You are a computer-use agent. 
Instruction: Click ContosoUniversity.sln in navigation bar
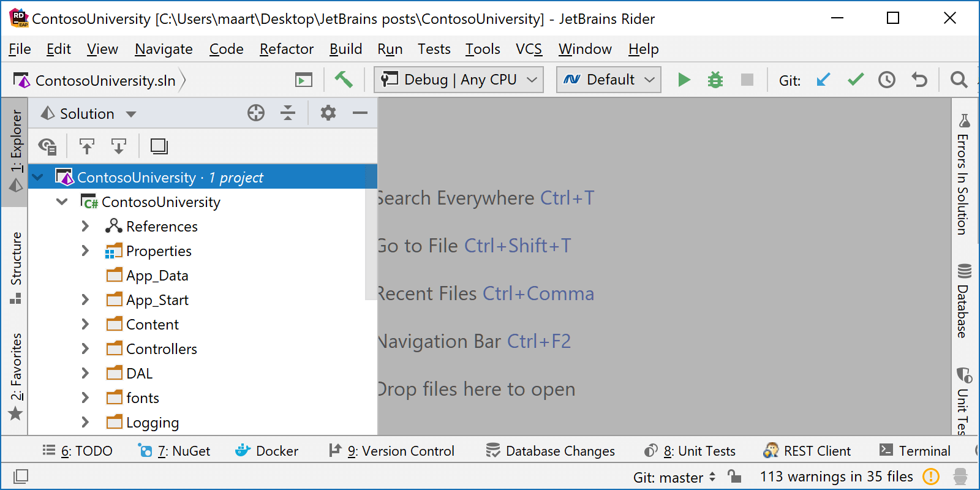click(x=95, y=80)
